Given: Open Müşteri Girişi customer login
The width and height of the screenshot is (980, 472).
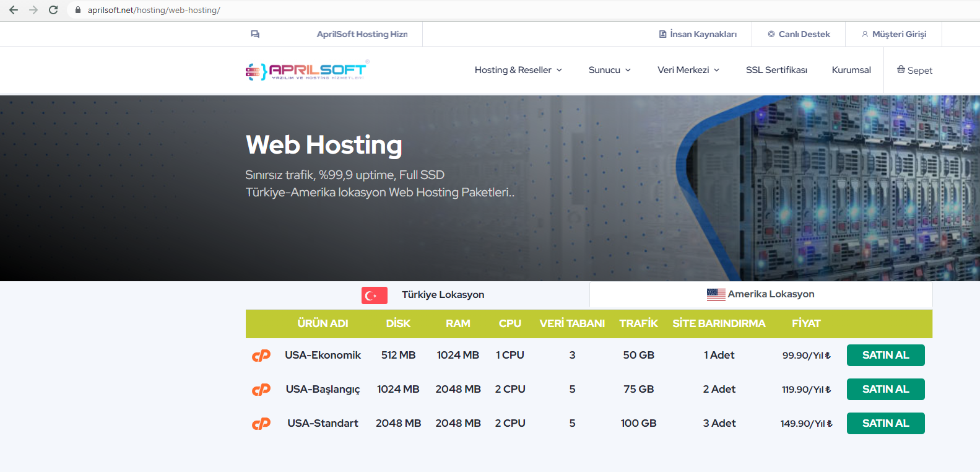Looking at the screenshot, I should 894,34.
